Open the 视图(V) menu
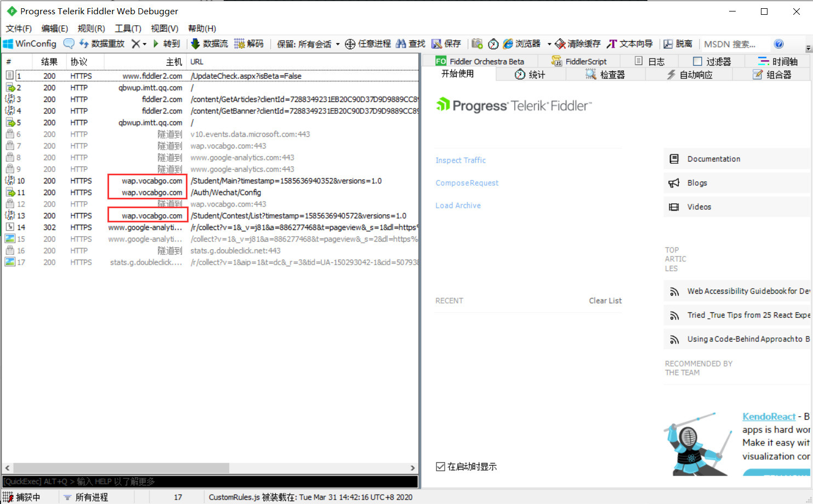 click(164, 28)
